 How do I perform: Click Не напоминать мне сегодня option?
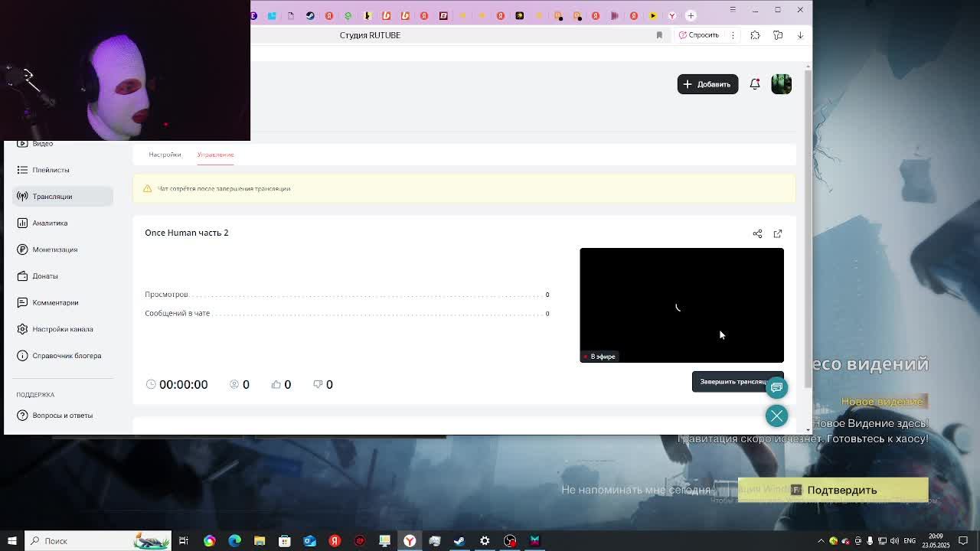[636, 490]
